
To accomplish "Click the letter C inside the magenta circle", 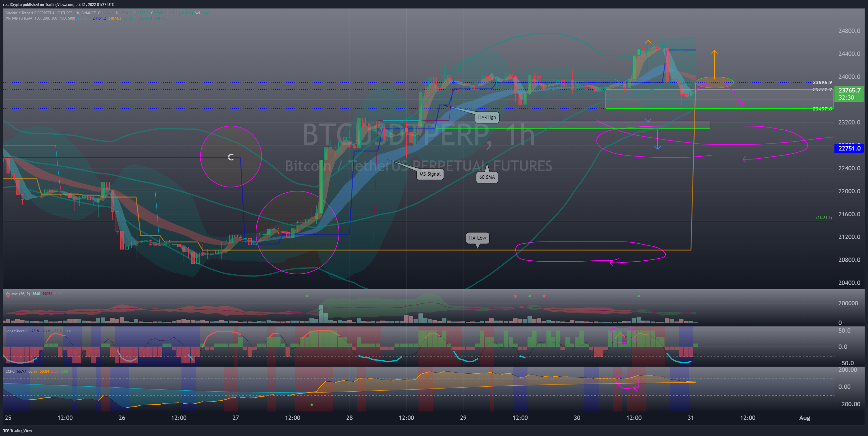I will tap(231, 157).
